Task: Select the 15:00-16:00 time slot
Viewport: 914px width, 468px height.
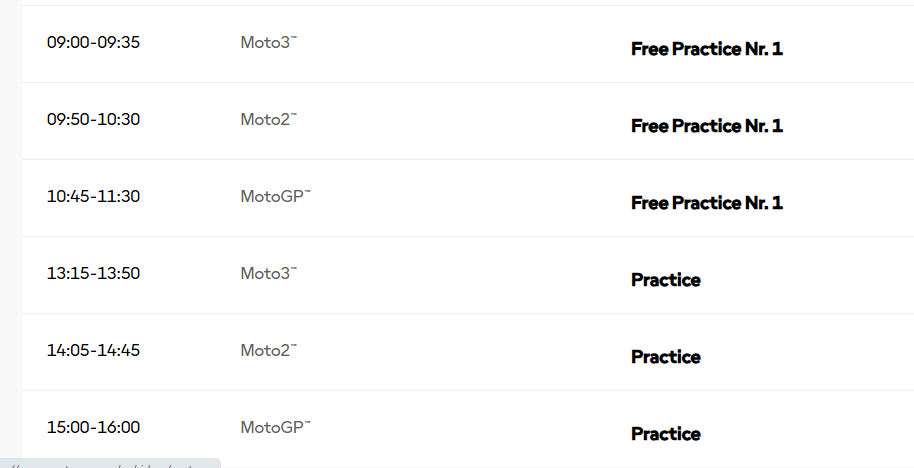Action: 93,427
